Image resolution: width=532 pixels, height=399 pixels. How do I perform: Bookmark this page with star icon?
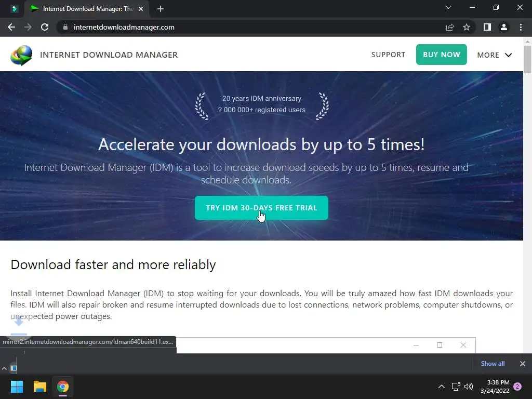[467, 27]
